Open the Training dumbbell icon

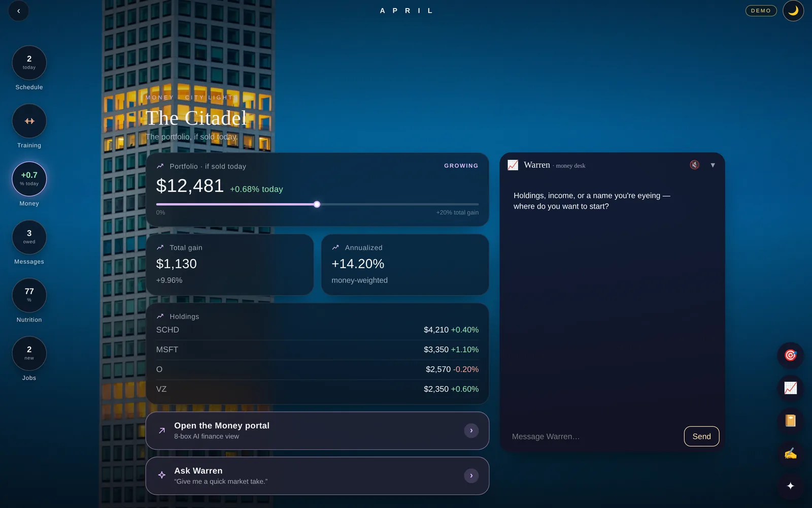point(29,121)
